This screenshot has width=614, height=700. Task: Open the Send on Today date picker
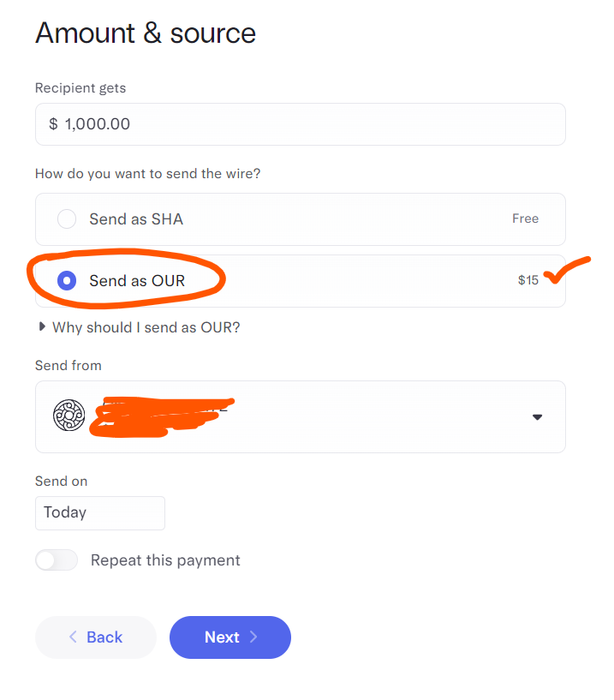(100, 513)
